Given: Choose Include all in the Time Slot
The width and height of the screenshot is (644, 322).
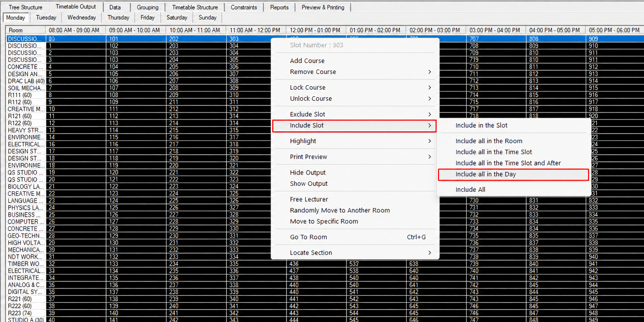Looking at the screenshot, I should (514, 152).
